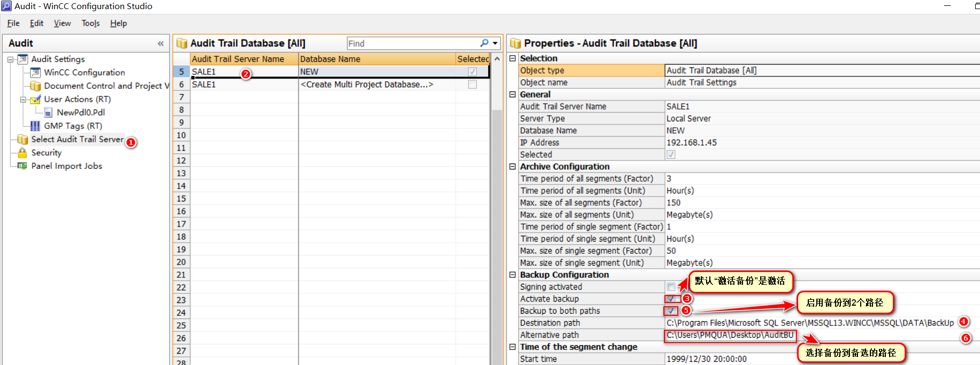Image resolution: width=980 pixels, height=365 pixels.
Task: Click the Alternative path value field
Action: coord(730,335)
